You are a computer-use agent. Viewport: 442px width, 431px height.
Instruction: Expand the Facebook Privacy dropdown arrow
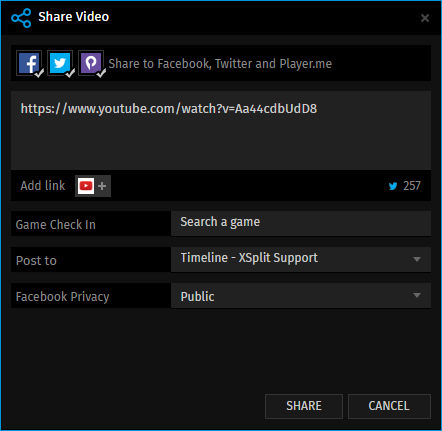(x=417, y=295)
